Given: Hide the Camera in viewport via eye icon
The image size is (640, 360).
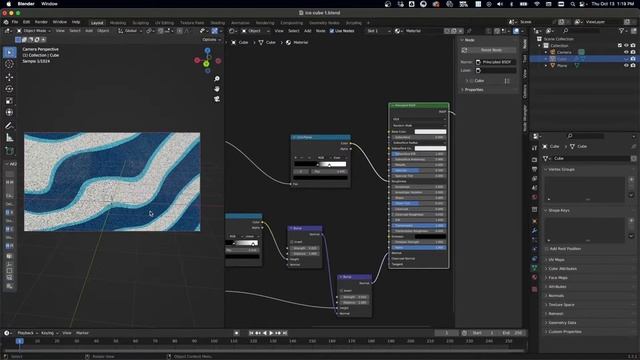Looking at the screenshot, I should (x=626, y=52).
